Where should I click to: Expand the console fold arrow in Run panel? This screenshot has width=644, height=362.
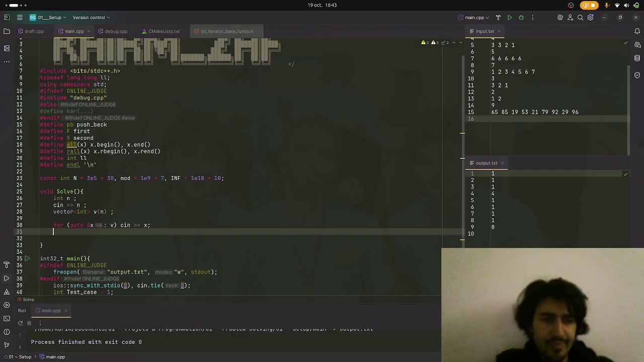pyautogui.click(x=20, y=347)
